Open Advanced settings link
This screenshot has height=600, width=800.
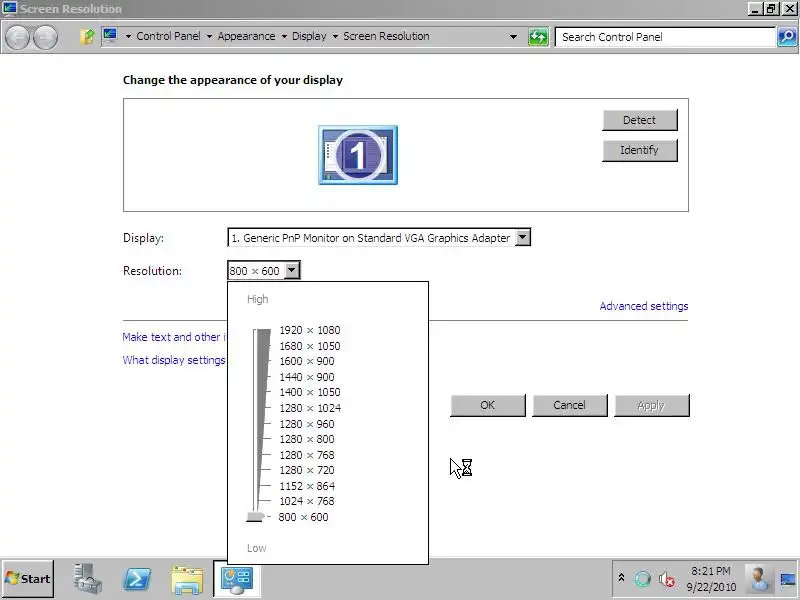(x=643, y=306)
